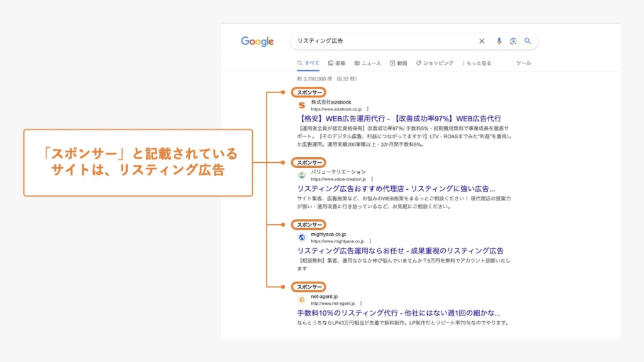Select the ショッピング tab
644x362 pixels.
click(435, 63)
